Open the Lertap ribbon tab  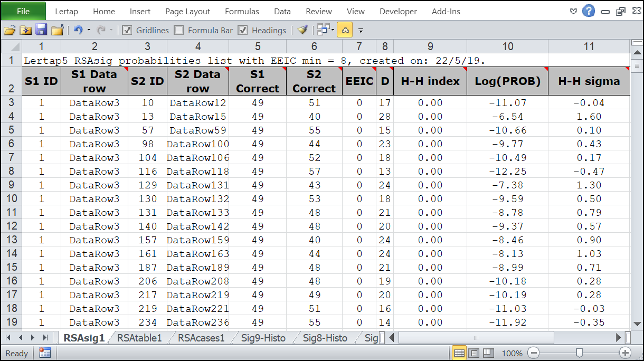(67, 11)
